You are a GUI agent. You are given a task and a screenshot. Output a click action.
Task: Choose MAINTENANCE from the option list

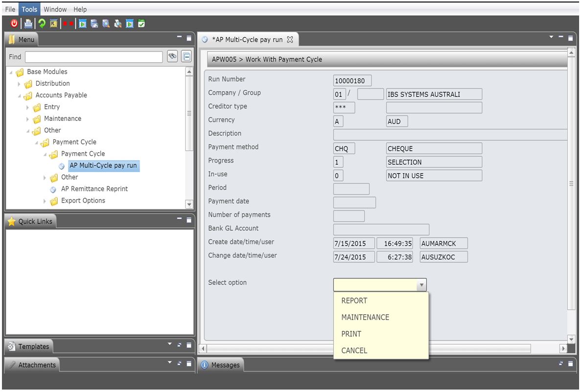pos(365,317)
